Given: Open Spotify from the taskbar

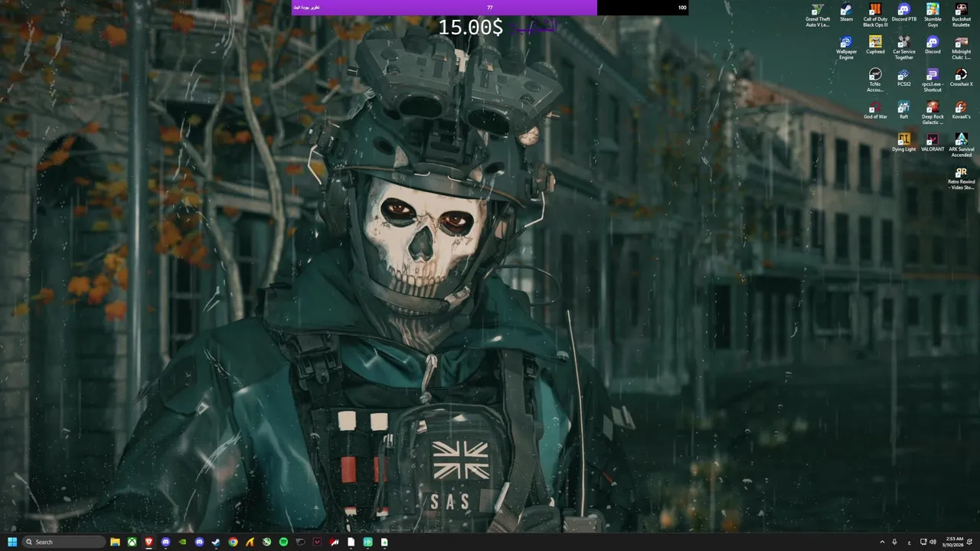Looking at the screenshot, I should [283, 542].
